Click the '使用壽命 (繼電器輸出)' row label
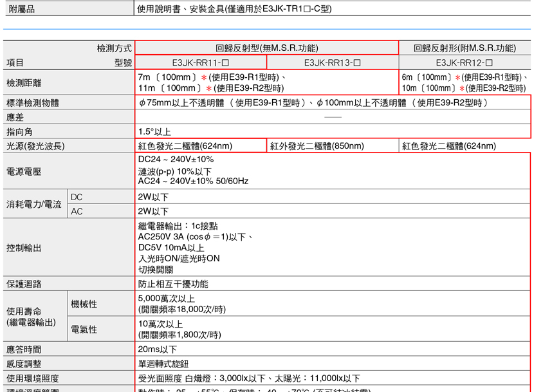 (32, 317)
